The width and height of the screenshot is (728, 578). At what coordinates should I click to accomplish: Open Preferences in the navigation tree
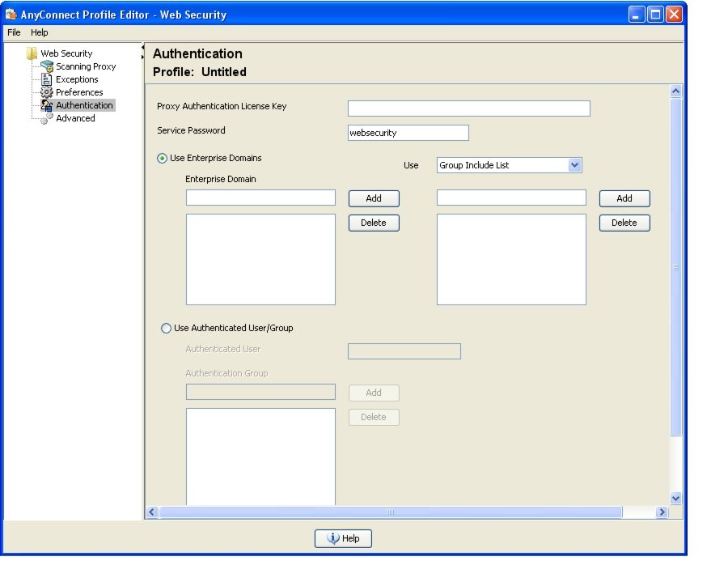tap(79, 92)
